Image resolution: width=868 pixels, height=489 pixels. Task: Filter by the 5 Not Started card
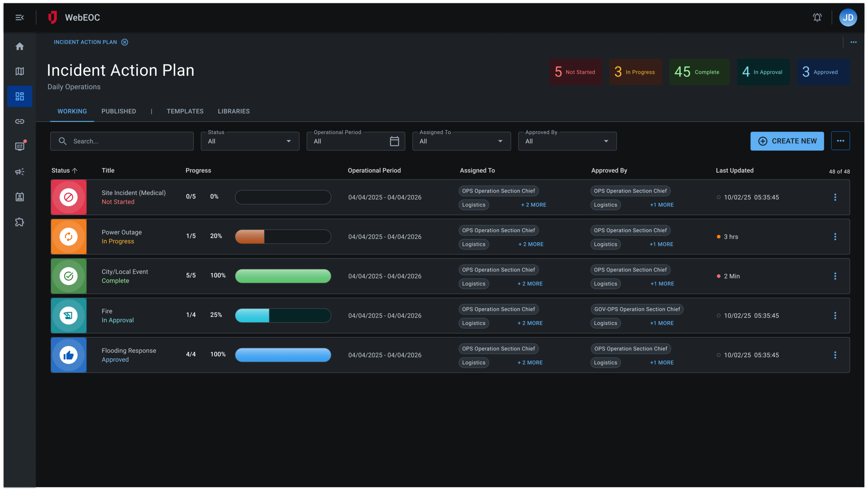(x=575, y=72)
